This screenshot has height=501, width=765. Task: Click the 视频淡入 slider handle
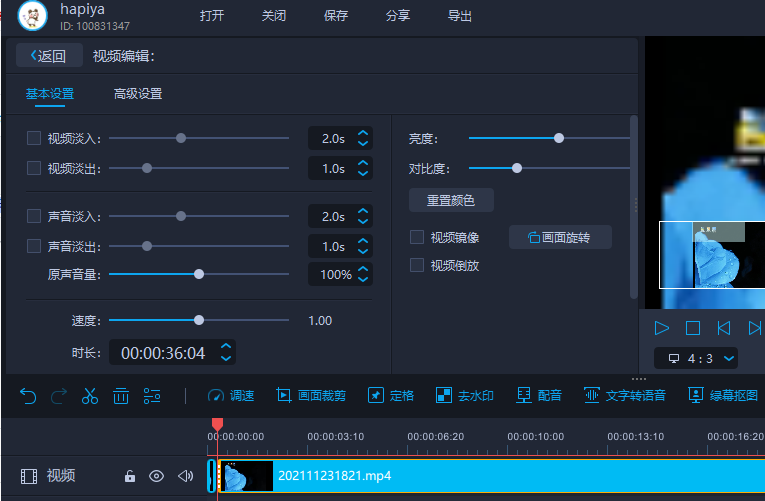(181, 138)
